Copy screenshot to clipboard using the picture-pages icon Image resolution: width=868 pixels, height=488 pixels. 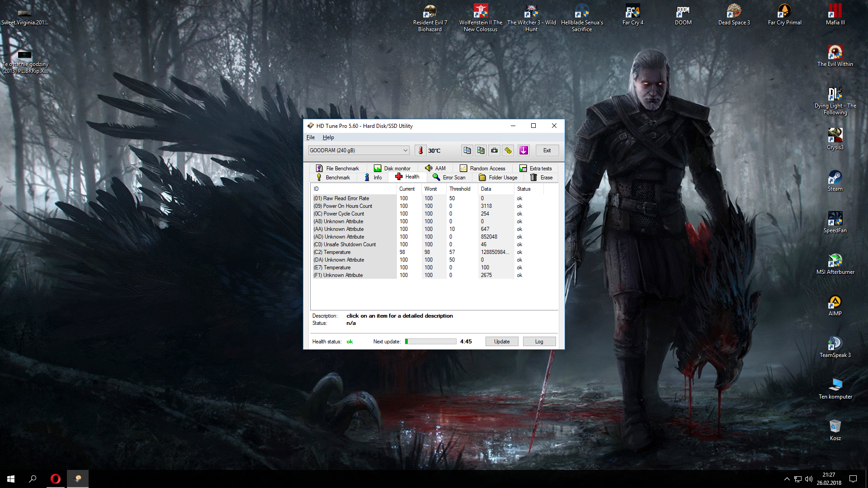[x=481, y=150]
